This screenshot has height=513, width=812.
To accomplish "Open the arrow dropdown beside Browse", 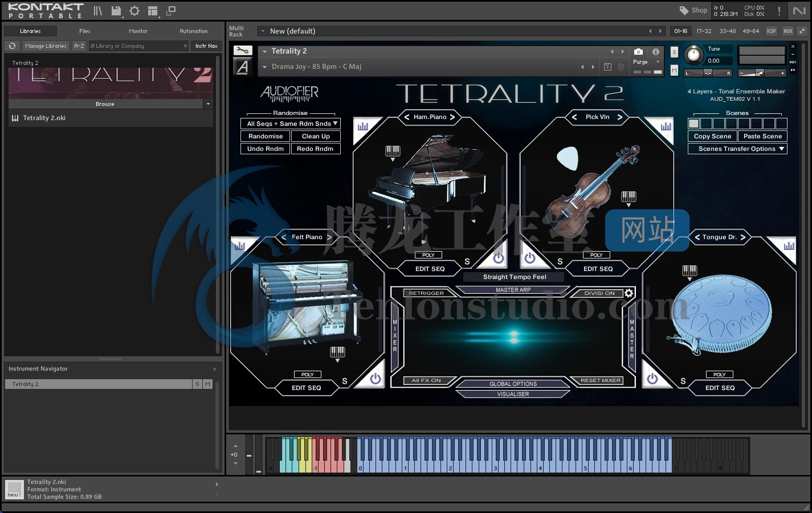I will tap(208, 104).
